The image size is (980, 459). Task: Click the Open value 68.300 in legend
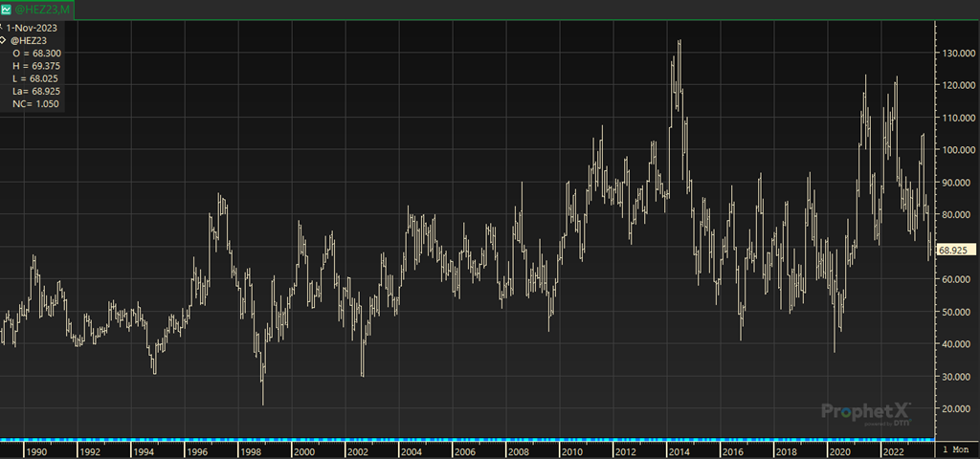(x=48, y=54)
